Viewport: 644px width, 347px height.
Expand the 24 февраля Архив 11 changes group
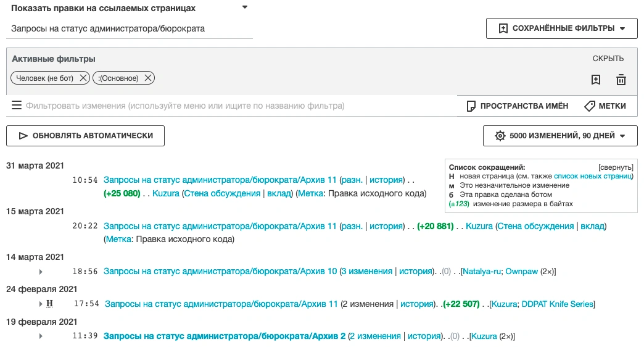(41, 304)
